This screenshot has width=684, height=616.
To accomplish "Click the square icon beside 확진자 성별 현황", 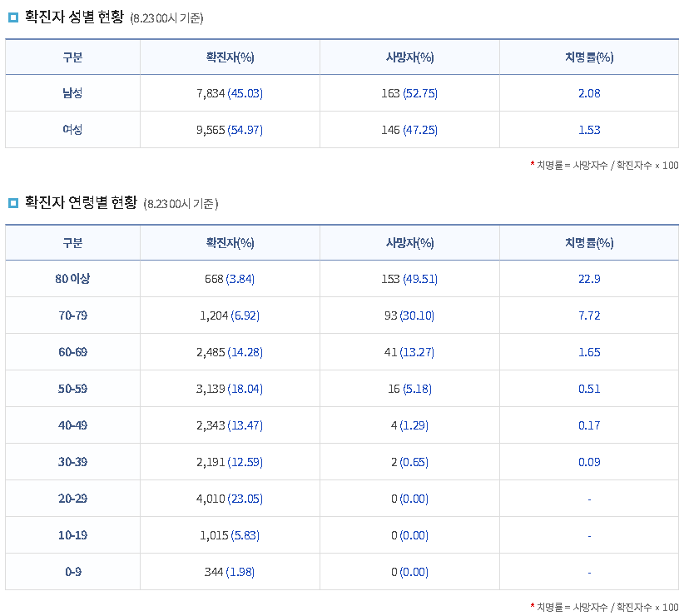I will click(x=12, y=17).
